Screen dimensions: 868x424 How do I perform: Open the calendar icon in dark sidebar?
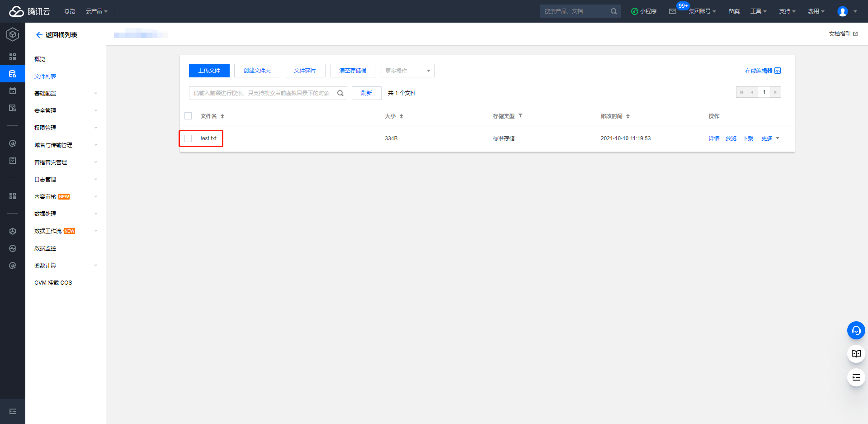tap(13, 91)
